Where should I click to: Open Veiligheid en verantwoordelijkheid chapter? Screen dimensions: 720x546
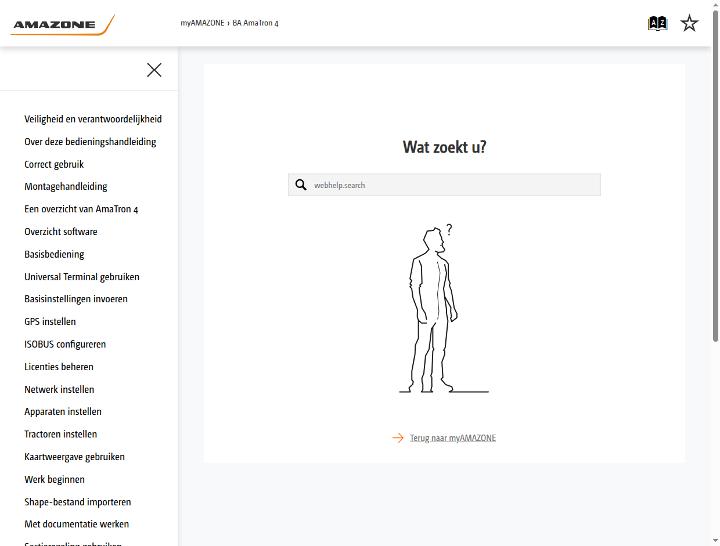93,119
